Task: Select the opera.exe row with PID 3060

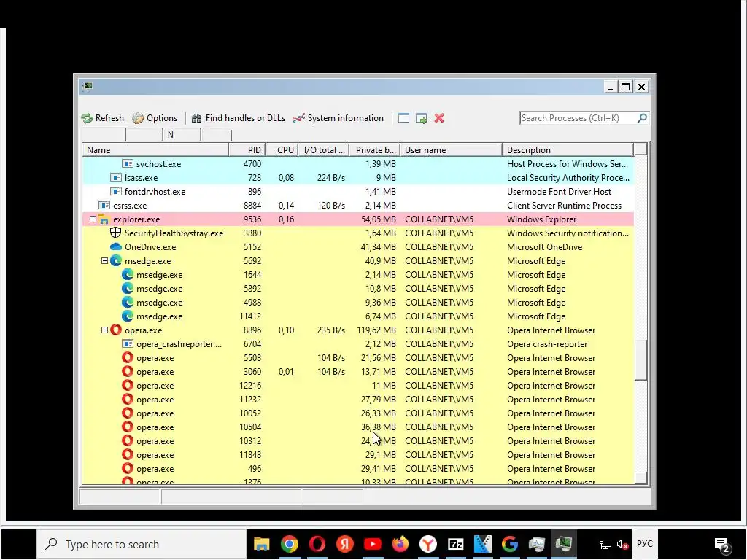Action: [357, 371]
